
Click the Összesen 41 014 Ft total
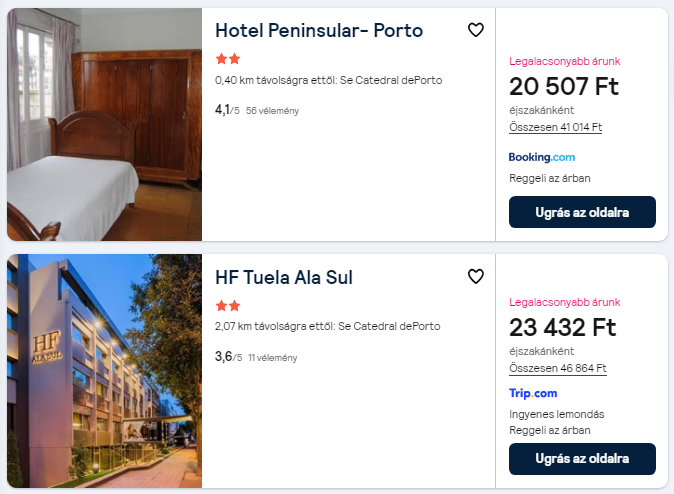pyautogui.click(x=555, y=127)
